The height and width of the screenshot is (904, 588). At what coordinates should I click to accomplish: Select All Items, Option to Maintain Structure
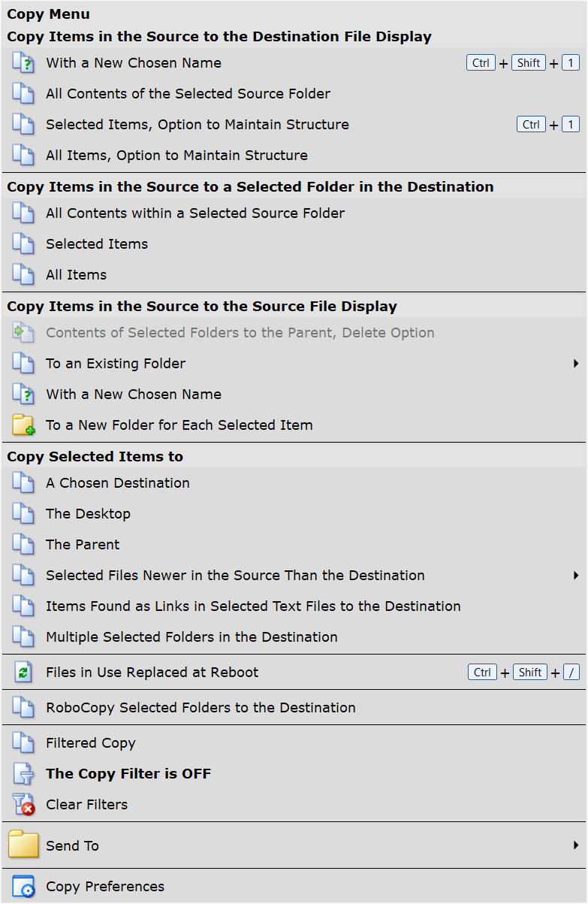[x=176, y=156]
